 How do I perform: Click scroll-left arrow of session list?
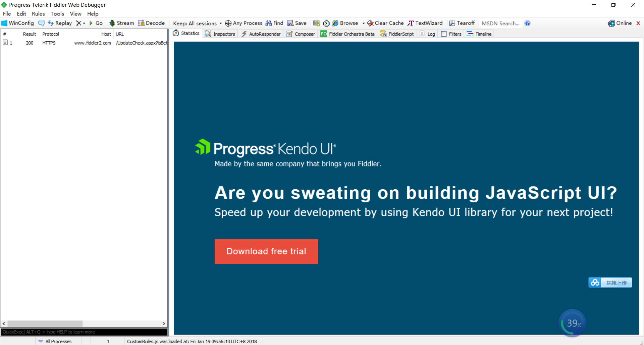(x=4, y=324)
